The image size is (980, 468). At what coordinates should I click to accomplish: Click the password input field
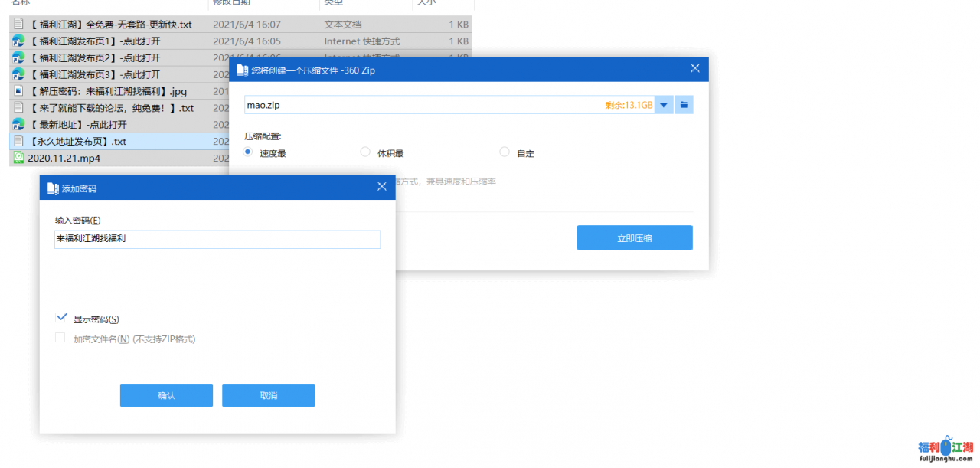click(217, 239)
